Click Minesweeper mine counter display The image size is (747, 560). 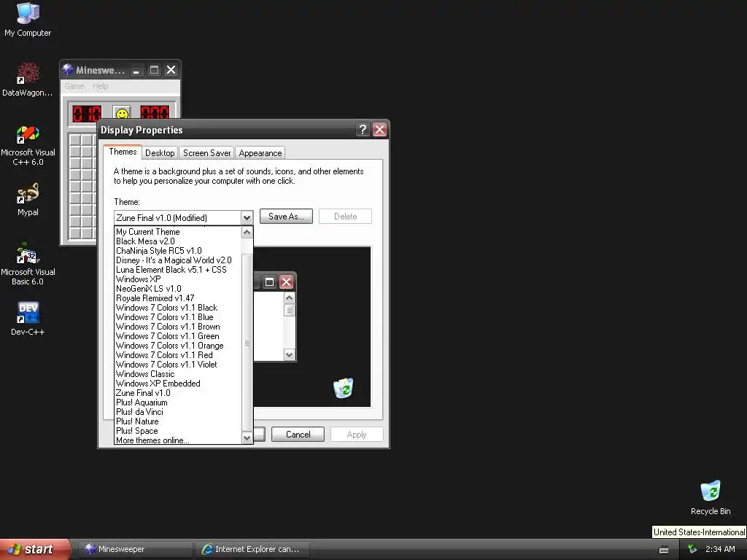[x=87, y=113]
